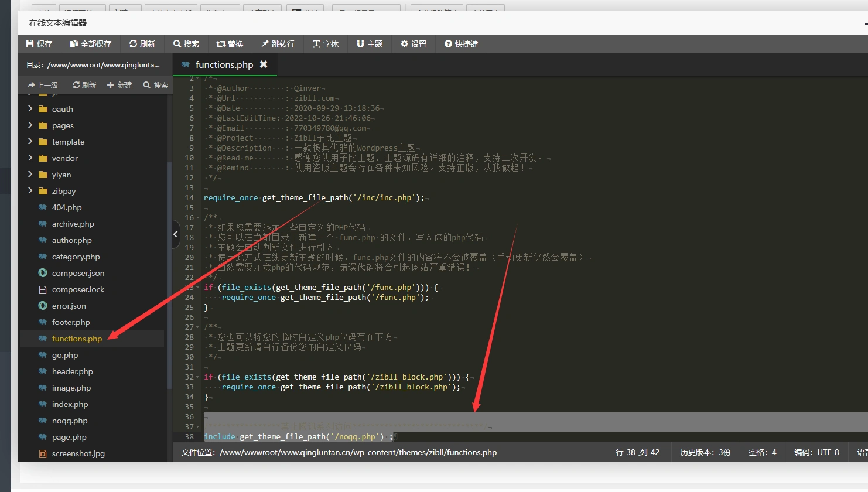
Task: Open Jump to line (跳转行)
Action: pyautogui.click(x=278, y=44)
